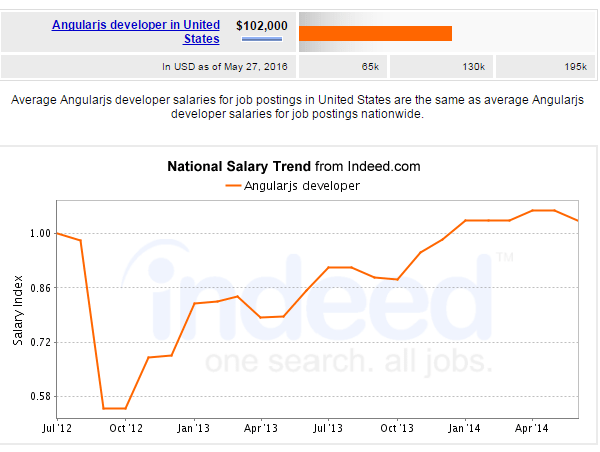The image size is (600, 452).
Task: Click the In USD as of May 27, 2016 text
Action: click(x=225, y=67)
